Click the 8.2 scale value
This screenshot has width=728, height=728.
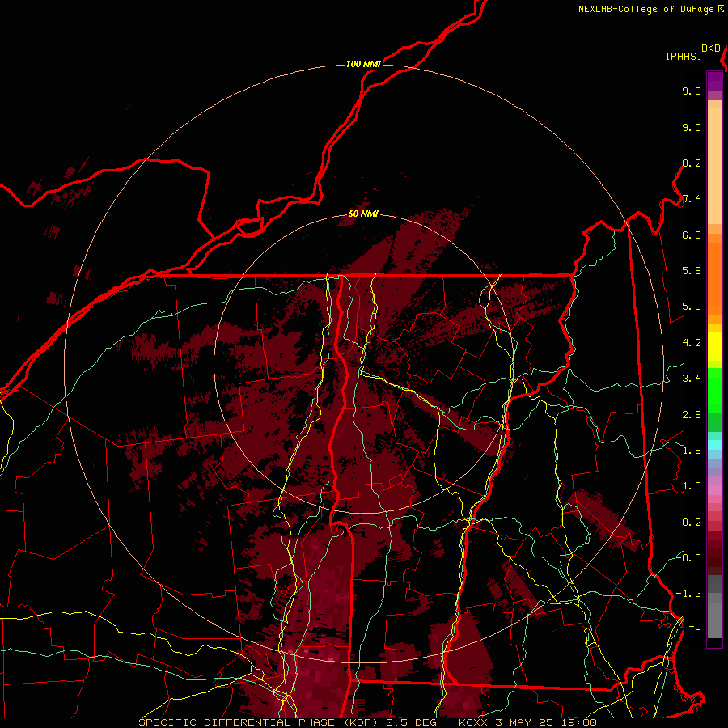click(x=692, y=163)
